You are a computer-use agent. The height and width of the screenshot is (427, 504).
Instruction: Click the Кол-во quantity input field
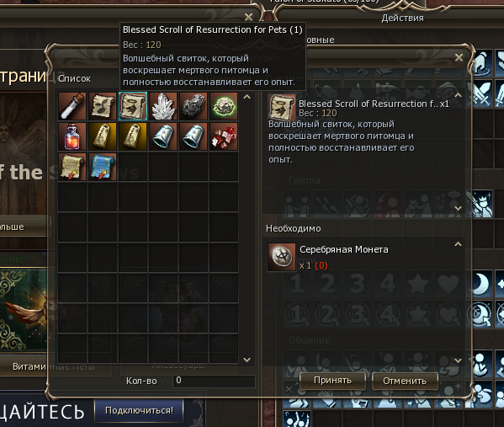click(x=214, y=381)
